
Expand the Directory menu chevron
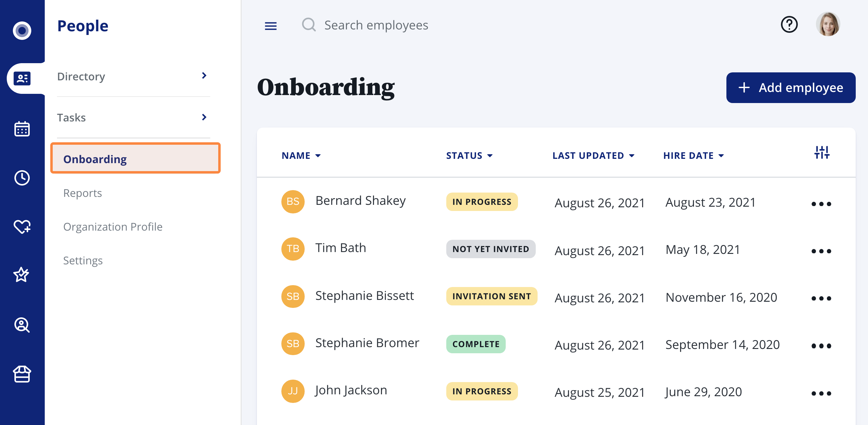[x=204, y=75]
